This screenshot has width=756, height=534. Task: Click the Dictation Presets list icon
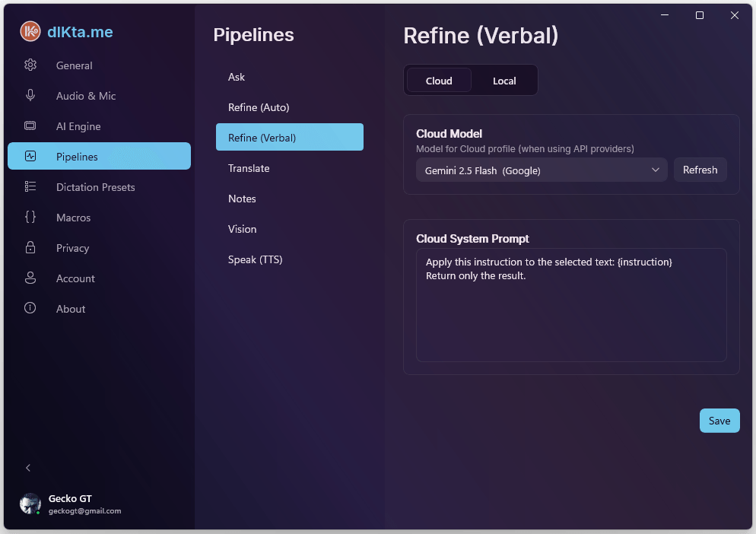pos(30,187)
